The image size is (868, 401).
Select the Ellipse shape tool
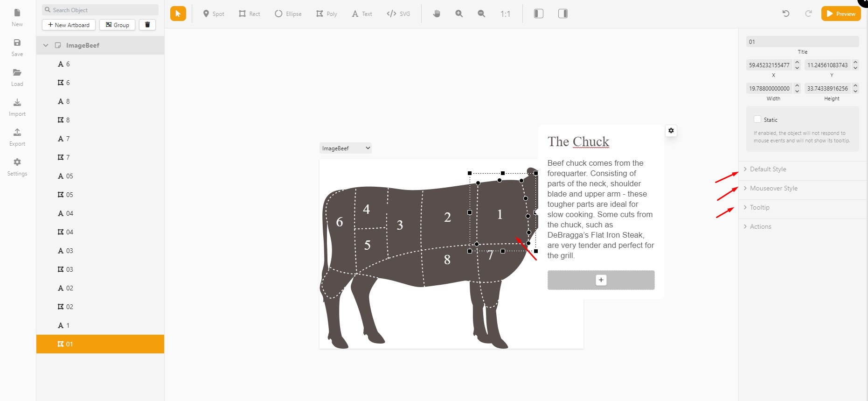288,14
